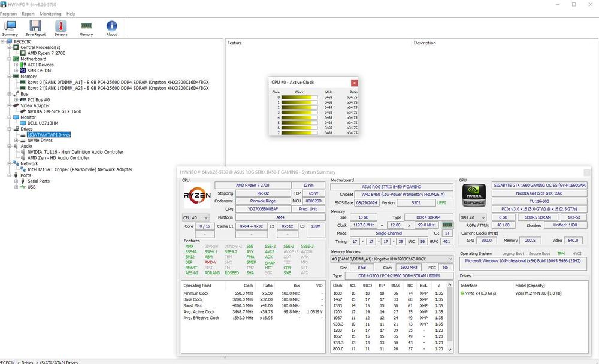Open the About info icon
Image resolution: width=599 pixels, height=364 pixels.
pyautogui.click(x=111, y=26)
